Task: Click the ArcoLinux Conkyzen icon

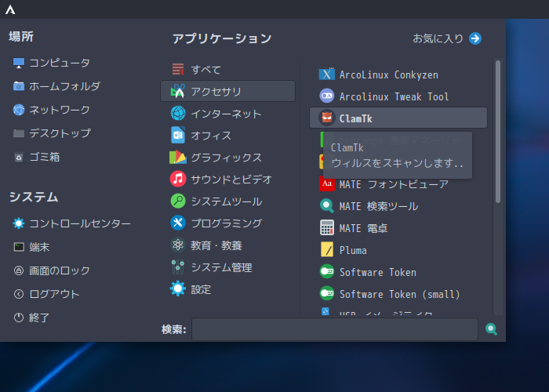Action: coord(327,74)
